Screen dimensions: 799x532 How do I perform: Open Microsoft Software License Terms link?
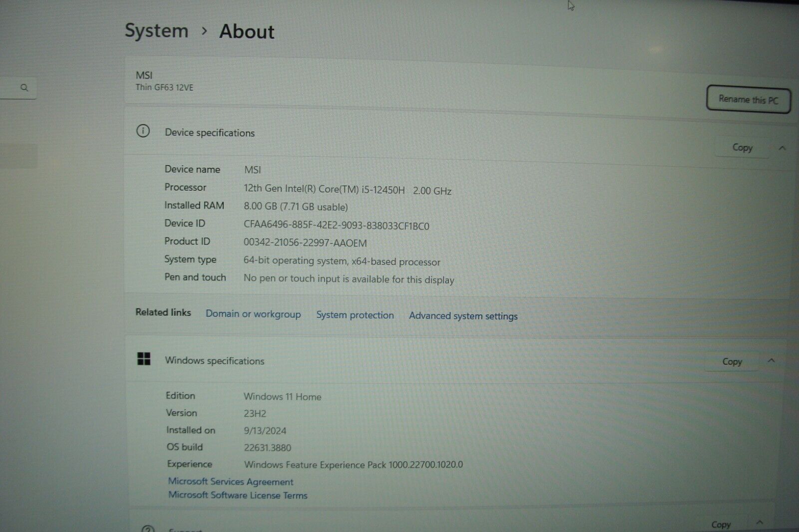pos(238,495)
